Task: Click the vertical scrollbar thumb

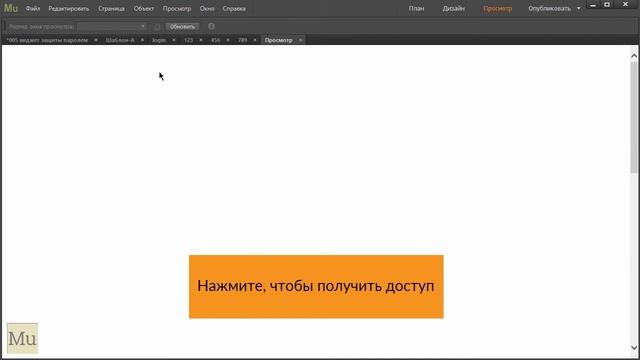Action: (634, 118)
